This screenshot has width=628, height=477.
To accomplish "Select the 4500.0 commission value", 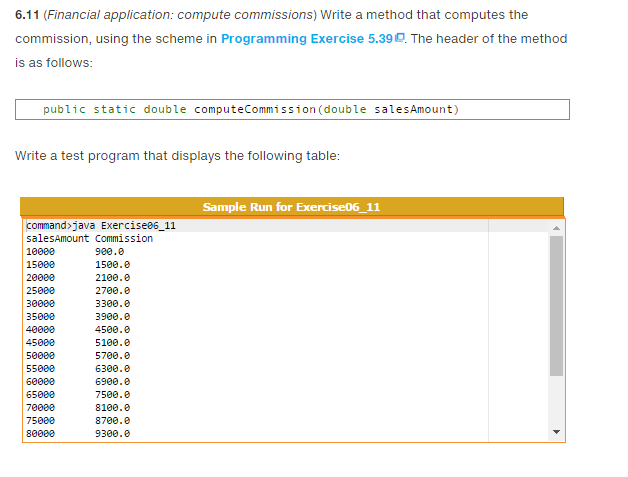I will coord(113,330).
